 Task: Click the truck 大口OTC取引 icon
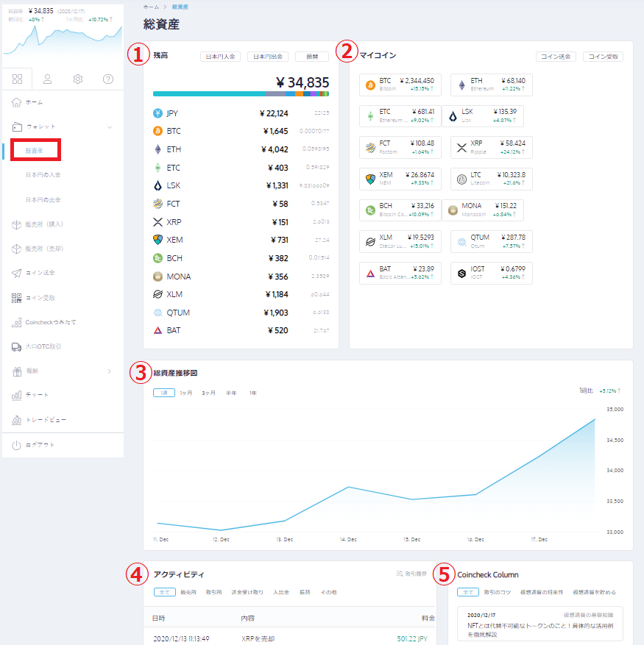point(16,346)
